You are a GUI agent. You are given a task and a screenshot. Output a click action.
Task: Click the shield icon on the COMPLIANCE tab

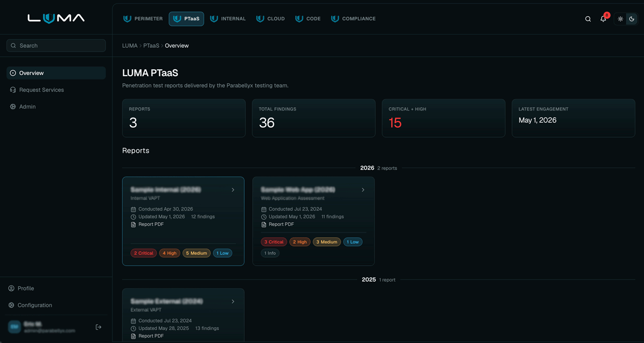(335, 19)
